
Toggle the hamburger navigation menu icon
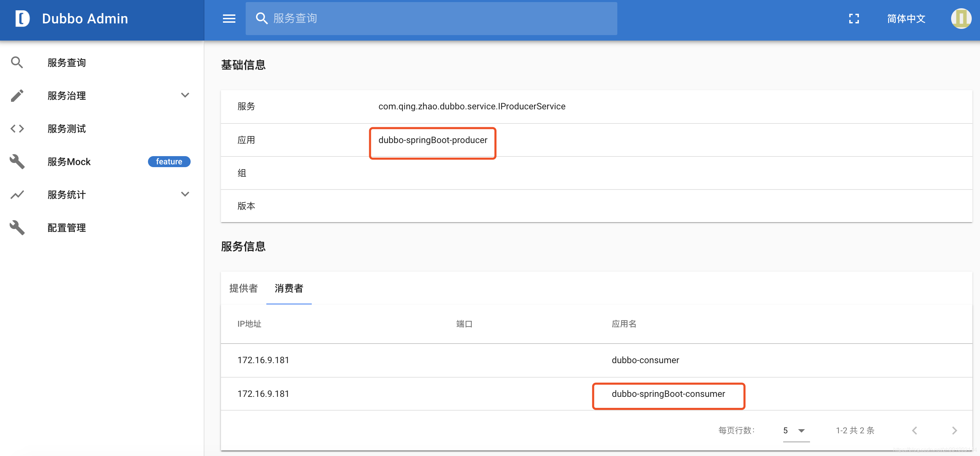(229, 19)
